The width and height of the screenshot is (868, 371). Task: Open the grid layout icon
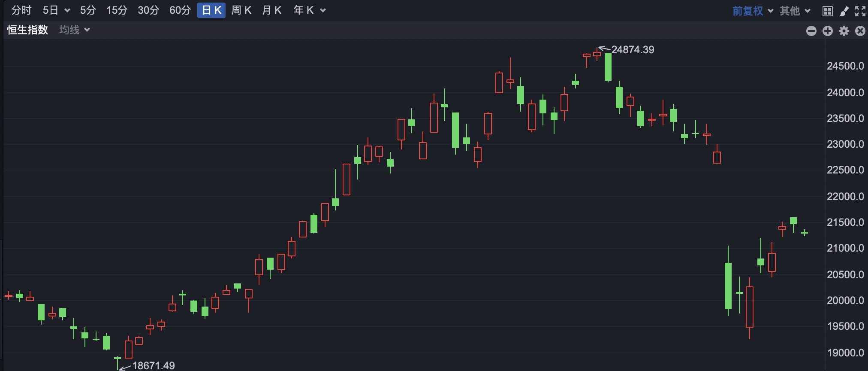(828, 11)
